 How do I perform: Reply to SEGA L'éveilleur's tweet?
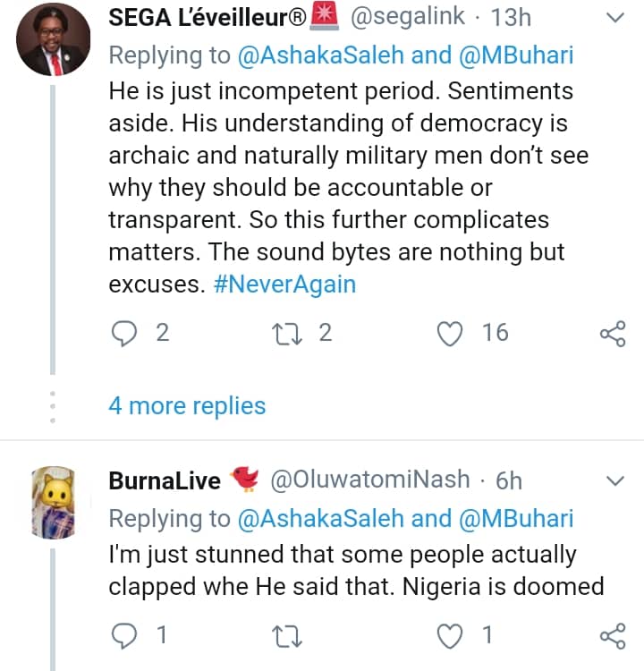pos(123,334)
